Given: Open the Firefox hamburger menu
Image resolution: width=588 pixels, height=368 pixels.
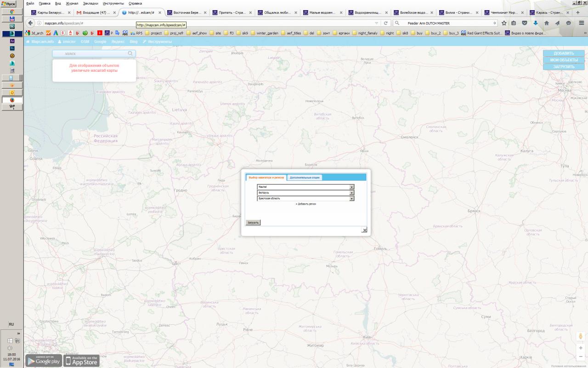Looking at the screenshot, I should coord(581,23).
